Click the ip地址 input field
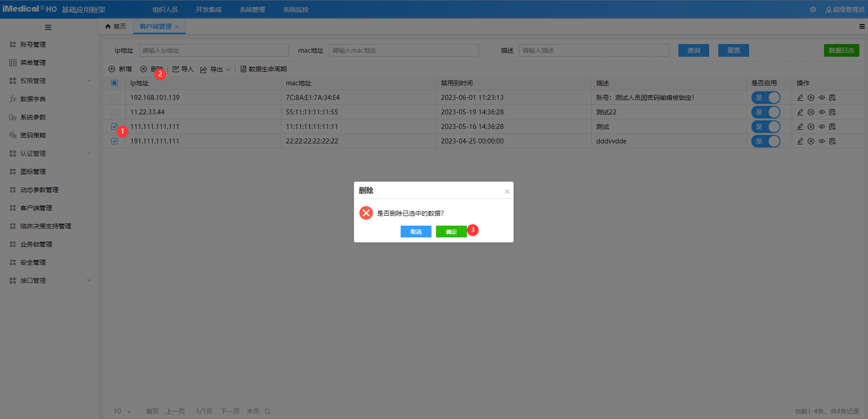This screenshot has height=419, width=868. pyautogui.click(x=214, y=50)
